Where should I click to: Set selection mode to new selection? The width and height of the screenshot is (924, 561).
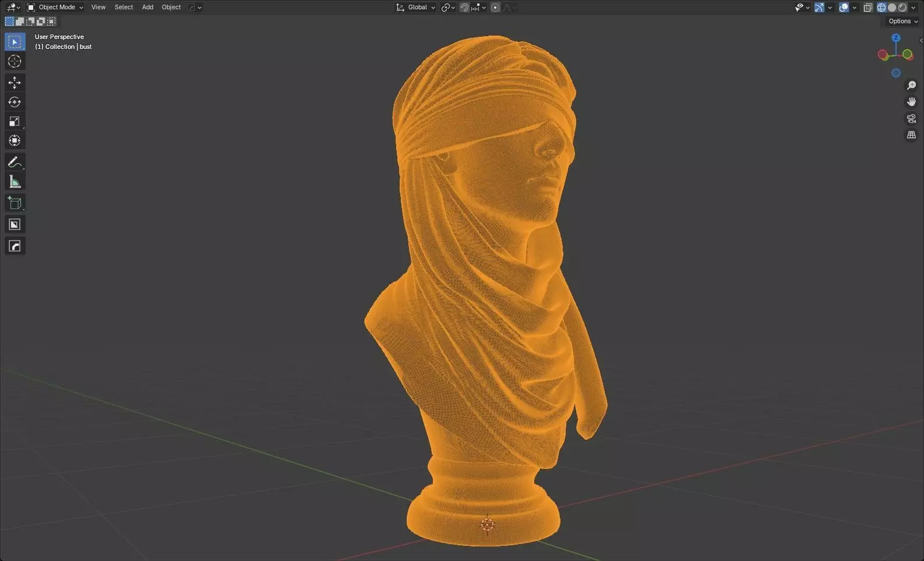9,22
